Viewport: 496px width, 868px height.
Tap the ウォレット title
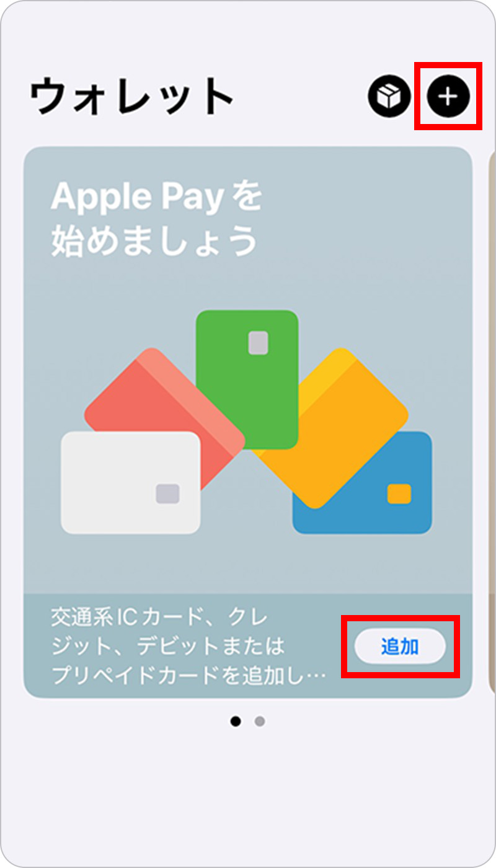click(131, 97)
